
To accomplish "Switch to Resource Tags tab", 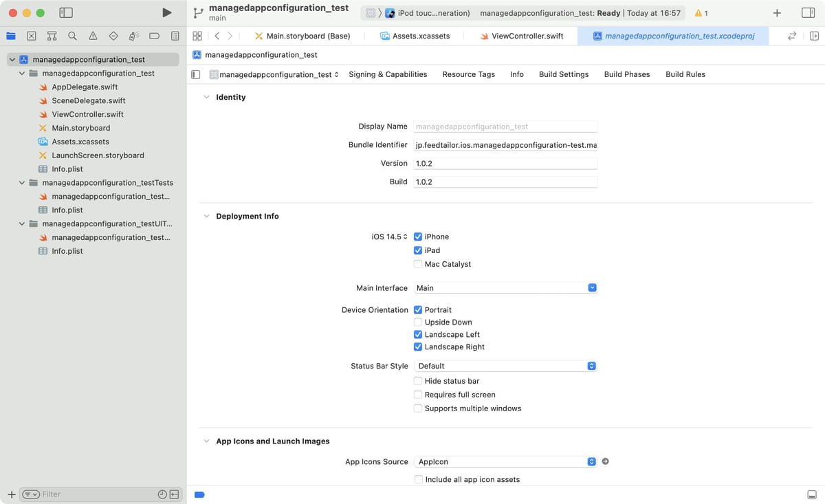I will tap(469, 74).
